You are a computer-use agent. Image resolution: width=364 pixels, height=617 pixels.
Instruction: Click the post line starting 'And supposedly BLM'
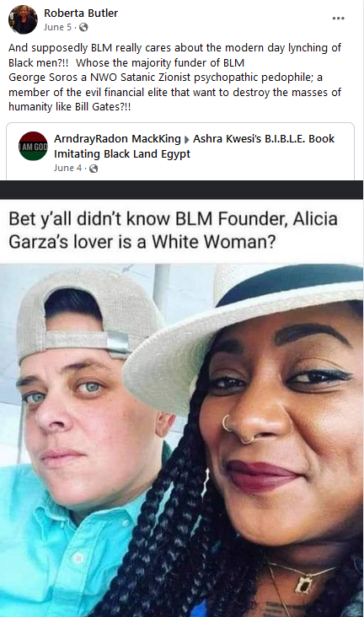[174, 47]
